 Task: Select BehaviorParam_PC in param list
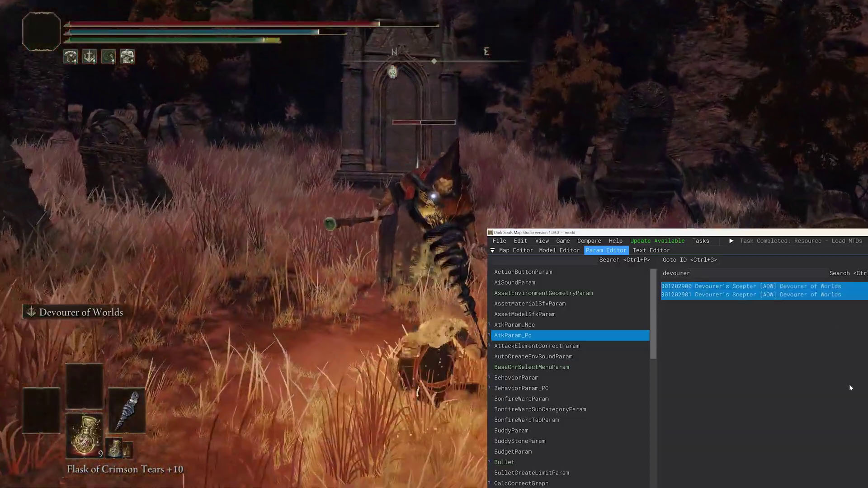(x=521, y=388)
